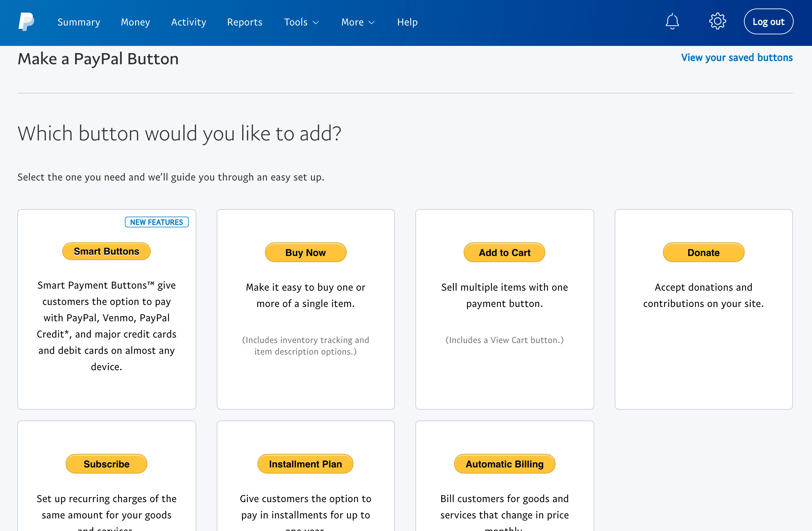Image resolution: width=812 pixels, height=531 pixels.
Task: Open the Reports page
Action: [x=245, y=22]
